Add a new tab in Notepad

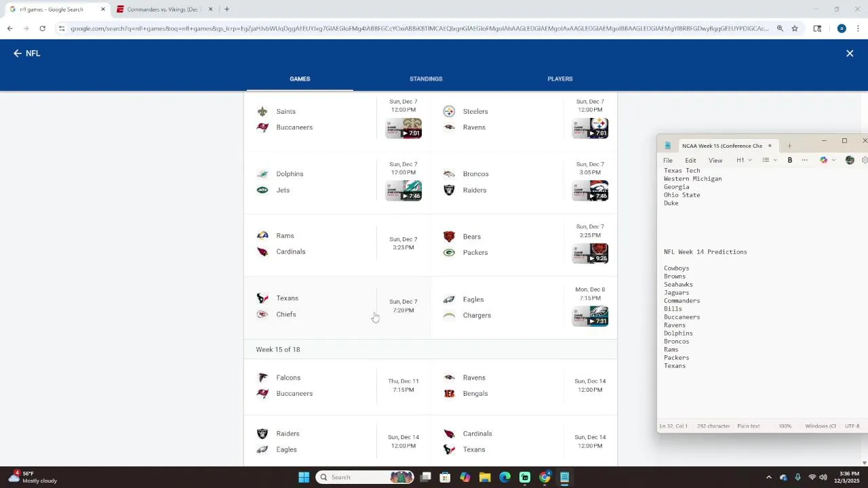coord(789,146)
